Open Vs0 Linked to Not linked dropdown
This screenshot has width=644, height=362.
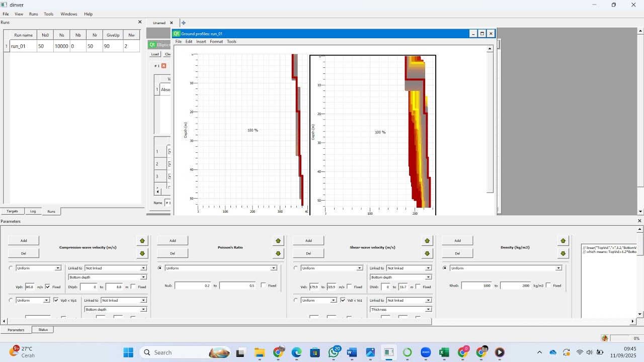(x=409, y=268)
